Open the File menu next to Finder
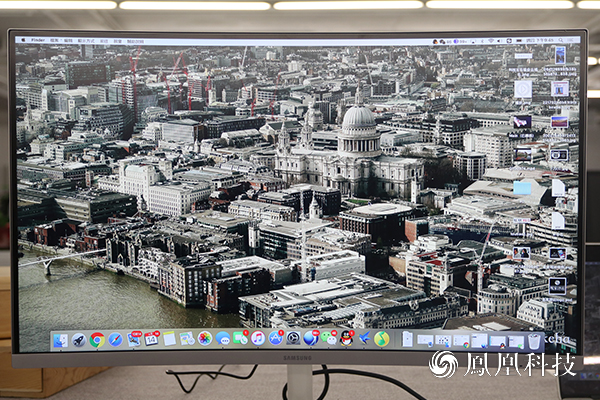Screen dimensions: 600x400 point(54,41)
